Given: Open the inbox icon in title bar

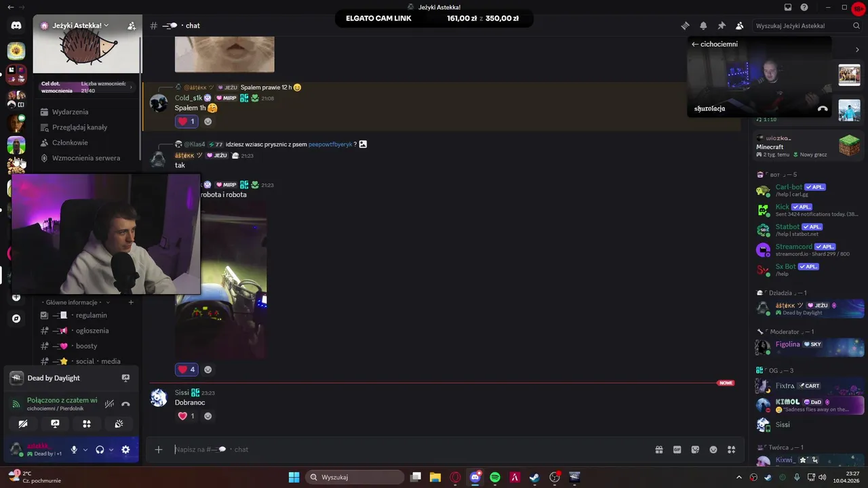Looking at the screenshot, I should pyautogui.click(x=788, y=7).
